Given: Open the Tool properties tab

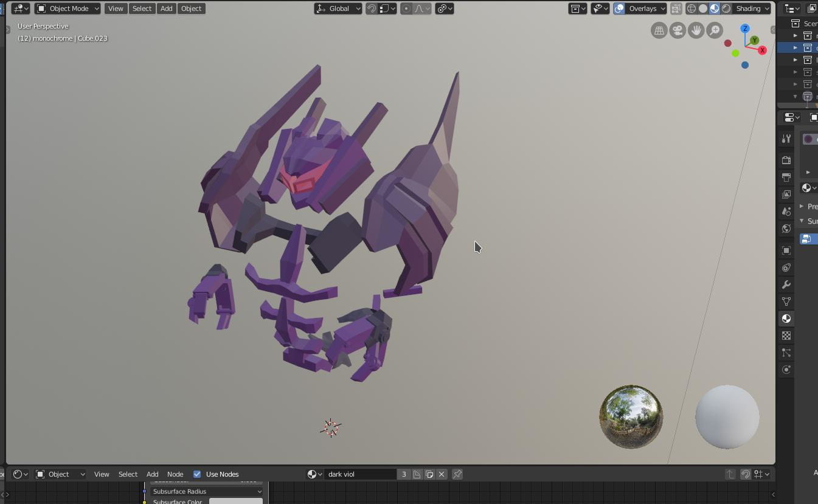Looking at the screenshot, I should [786, 139].
